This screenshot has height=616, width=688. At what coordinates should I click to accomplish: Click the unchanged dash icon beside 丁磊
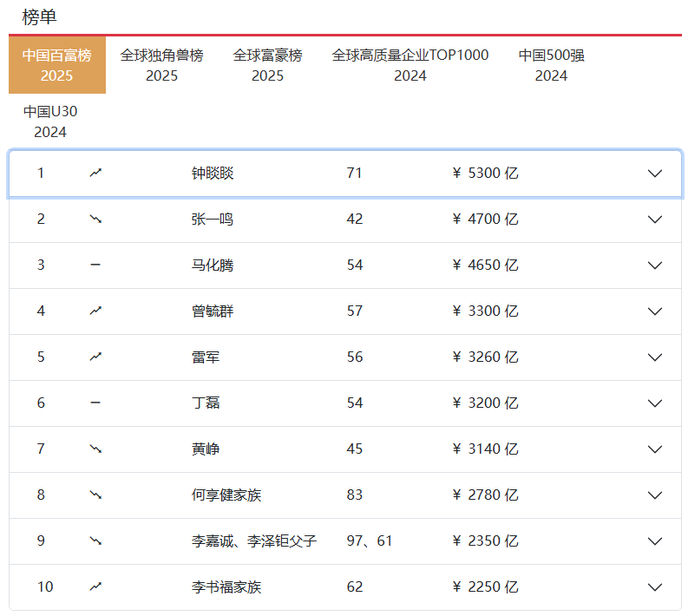point(95,403)
